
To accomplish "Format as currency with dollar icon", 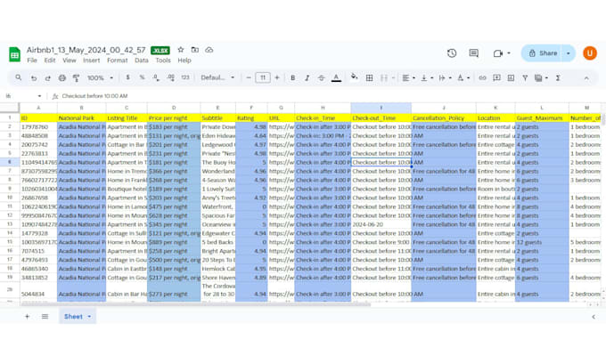I will (x=127, y=77).
